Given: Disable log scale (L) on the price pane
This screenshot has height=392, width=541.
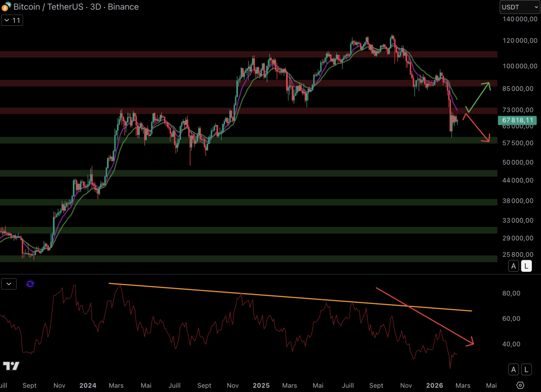Looking at the screenshot, I should 526,266.
